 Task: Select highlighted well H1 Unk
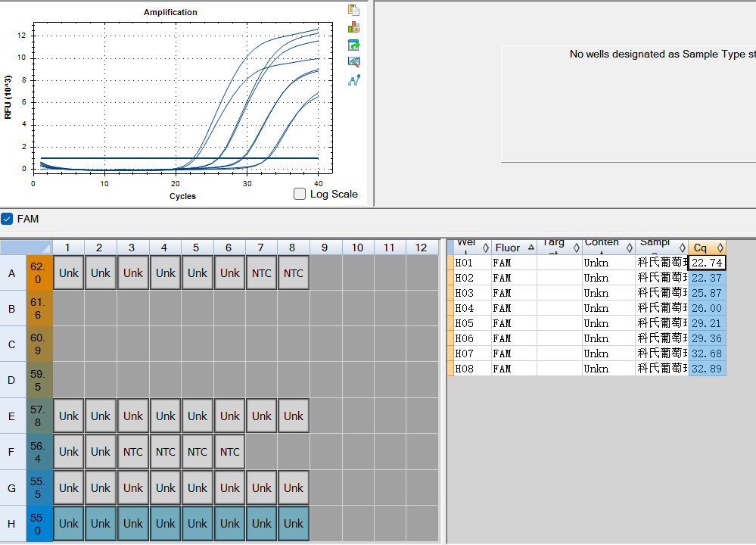68,524
